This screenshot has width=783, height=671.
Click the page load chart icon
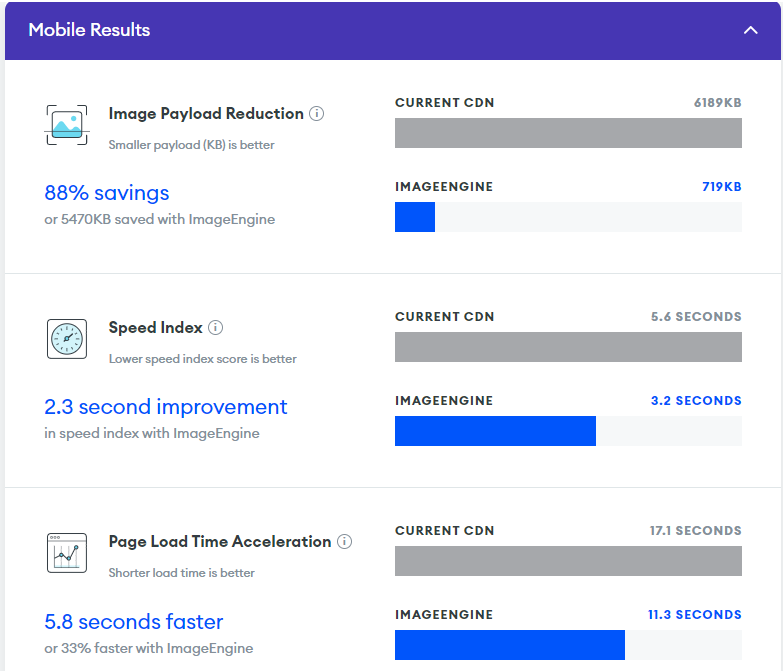coord(67,553)
